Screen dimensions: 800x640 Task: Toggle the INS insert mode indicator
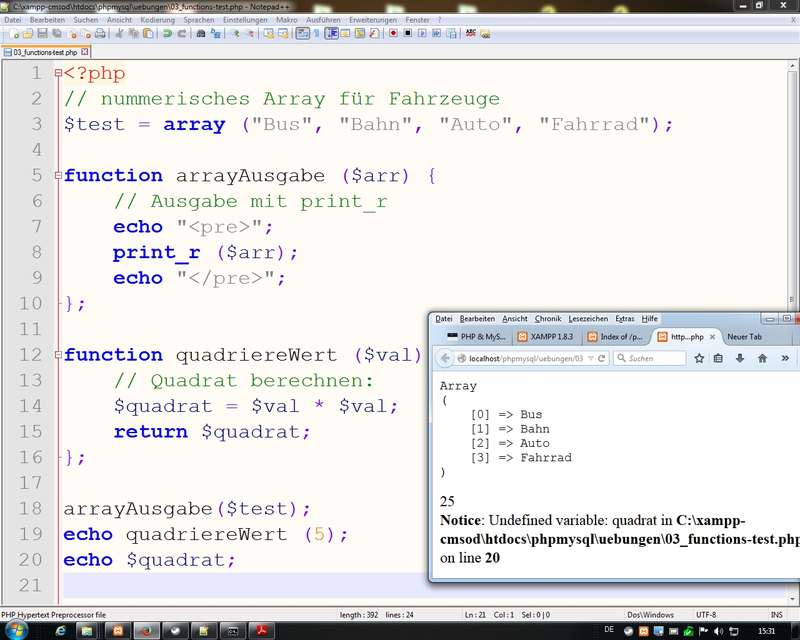pyautogui.click(x=778, y=614)
